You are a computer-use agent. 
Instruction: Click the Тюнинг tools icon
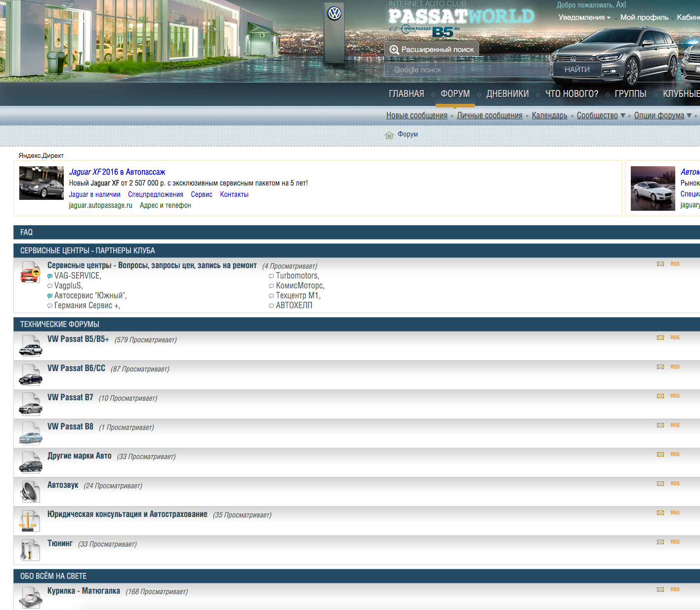coord(30,550)
